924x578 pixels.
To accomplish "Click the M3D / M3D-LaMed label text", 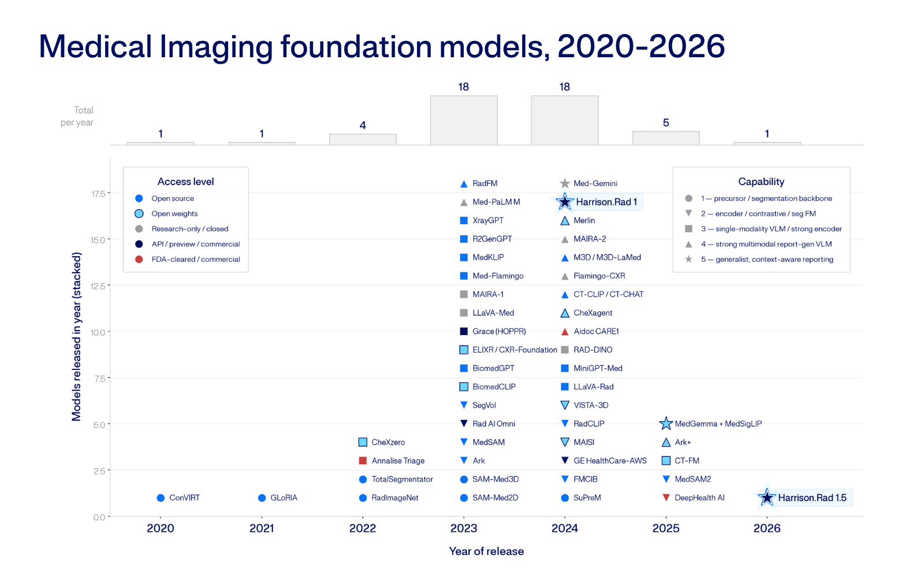I will click(607, 257).
